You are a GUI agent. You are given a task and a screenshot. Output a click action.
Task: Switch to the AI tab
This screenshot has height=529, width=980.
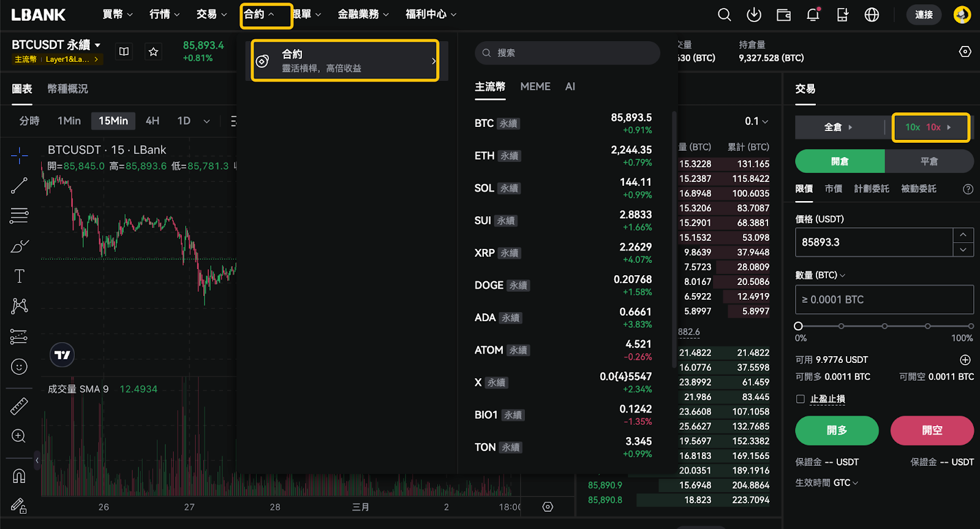click(570, 87)
